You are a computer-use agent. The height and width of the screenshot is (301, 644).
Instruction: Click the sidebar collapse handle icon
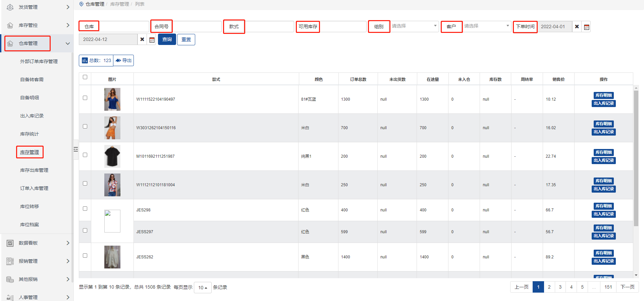pyautogui.click(x=76, y=149)
